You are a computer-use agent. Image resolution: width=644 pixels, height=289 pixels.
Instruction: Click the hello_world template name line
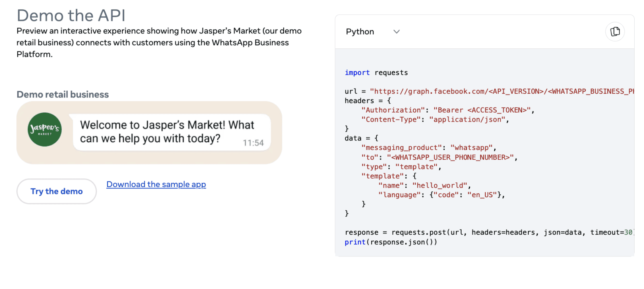(425, 186)
